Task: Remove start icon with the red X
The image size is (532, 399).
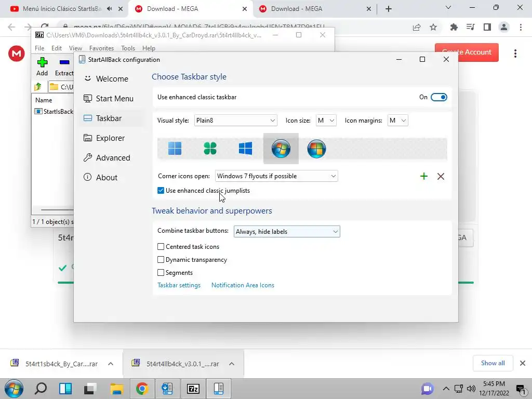Action: click(x=441, y=176)
